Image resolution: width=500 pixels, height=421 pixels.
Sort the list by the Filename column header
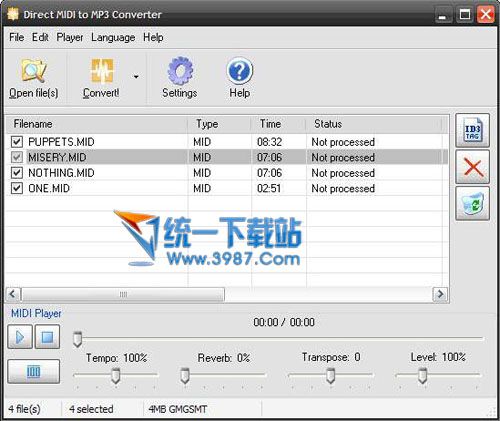click(97, 124)
